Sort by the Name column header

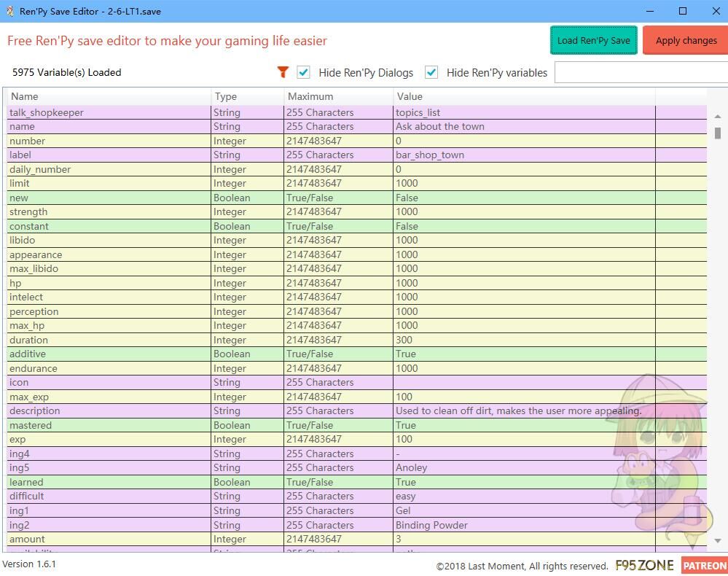point(109,96)
